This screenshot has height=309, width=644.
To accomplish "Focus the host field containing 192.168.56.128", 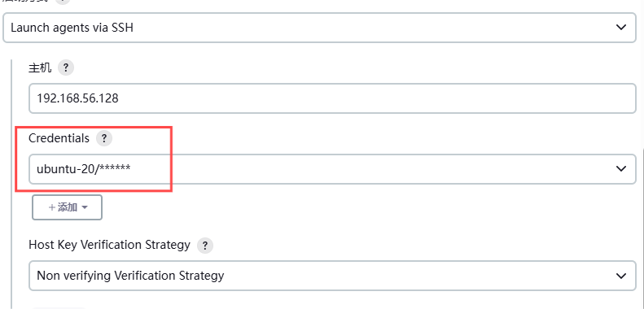I will (x=332, y=98).
